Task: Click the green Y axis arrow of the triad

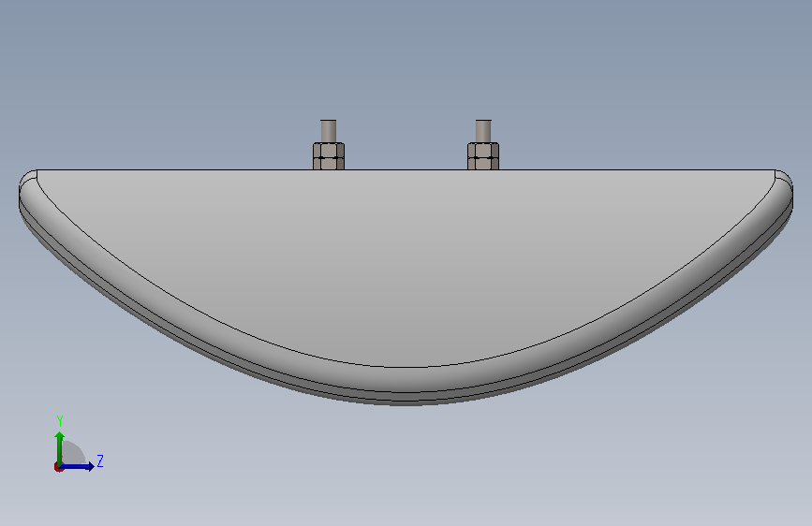Action: tap(60, 448)
